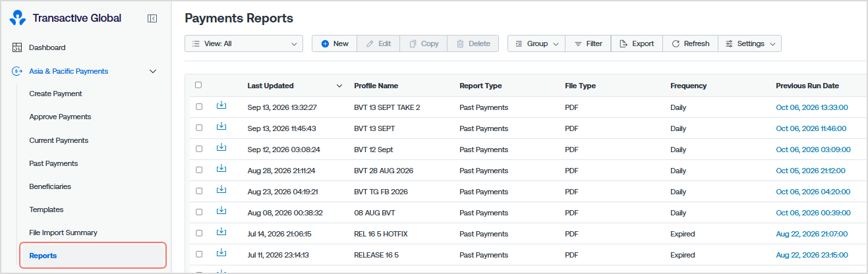Open the Filter option
868x274 pixels.
click(x=588, y=43)
